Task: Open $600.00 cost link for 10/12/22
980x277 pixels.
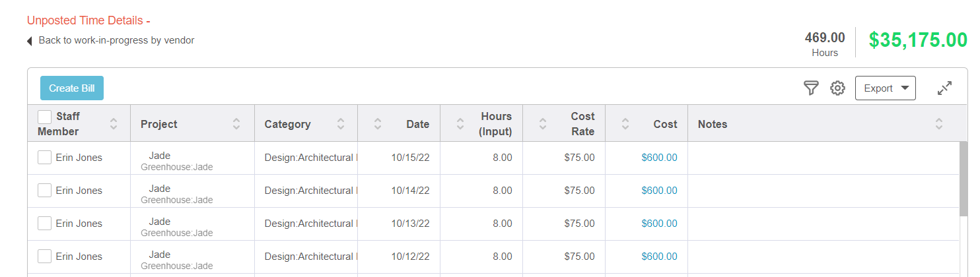Action: (659, 257)
